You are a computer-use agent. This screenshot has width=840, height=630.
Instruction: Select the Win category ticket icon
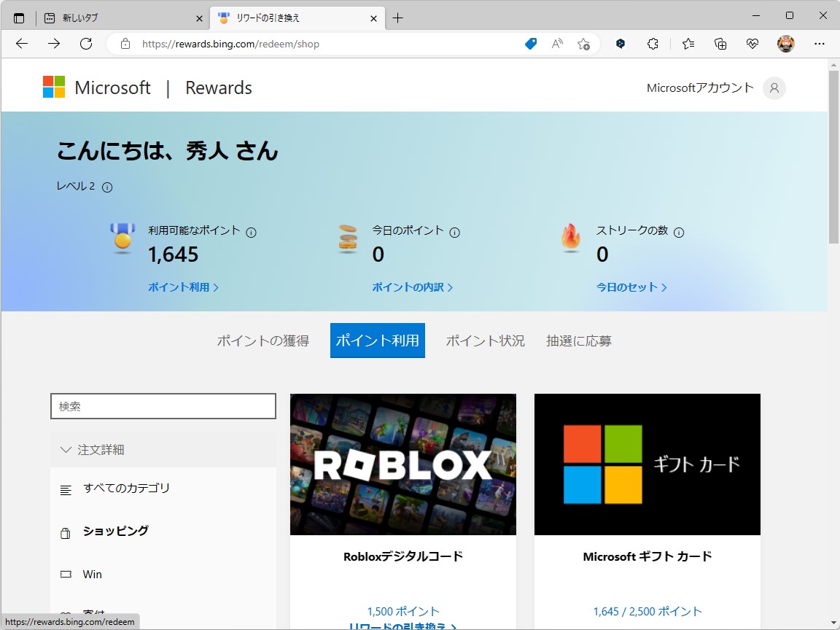tap(66, 574)
